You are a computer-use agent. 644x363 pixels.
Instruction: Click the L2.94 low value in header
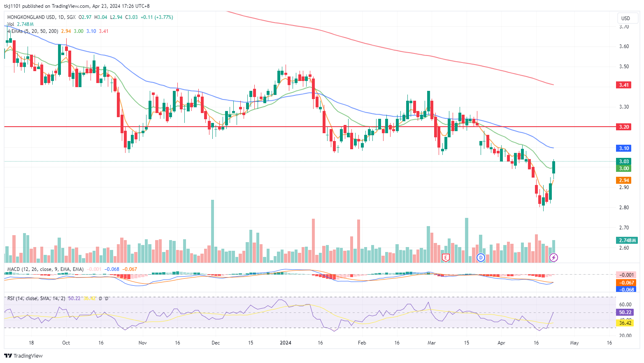(x=116, y=17)
